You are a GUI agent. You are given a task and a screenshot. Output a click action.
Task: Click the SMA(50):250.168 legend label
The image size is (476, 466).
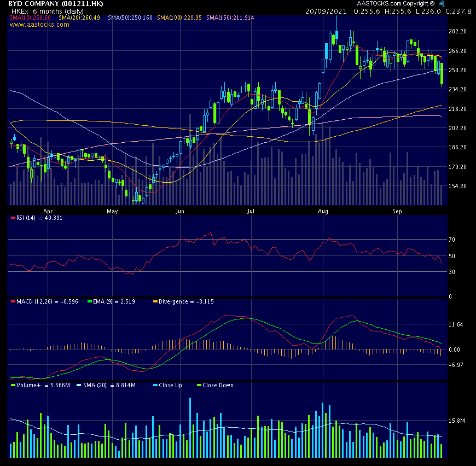click(x=130, y=18)
